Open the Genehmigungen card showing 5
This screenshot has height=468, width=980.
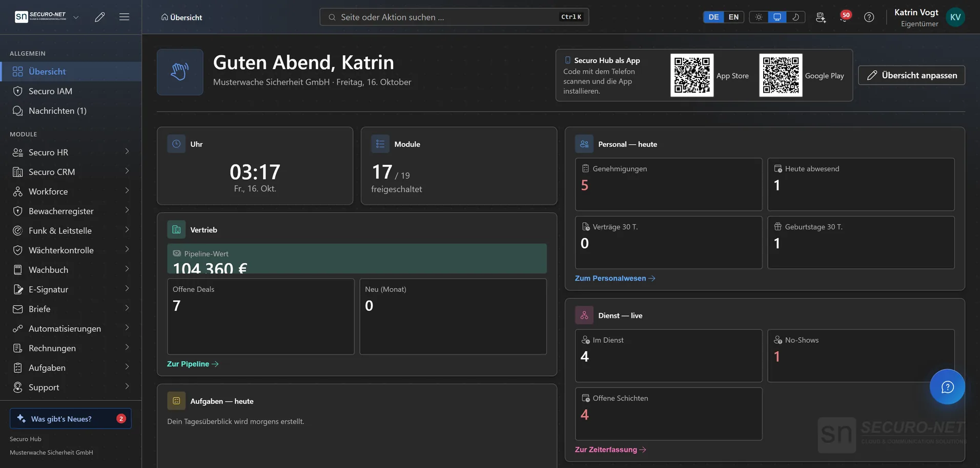point(668,184)
